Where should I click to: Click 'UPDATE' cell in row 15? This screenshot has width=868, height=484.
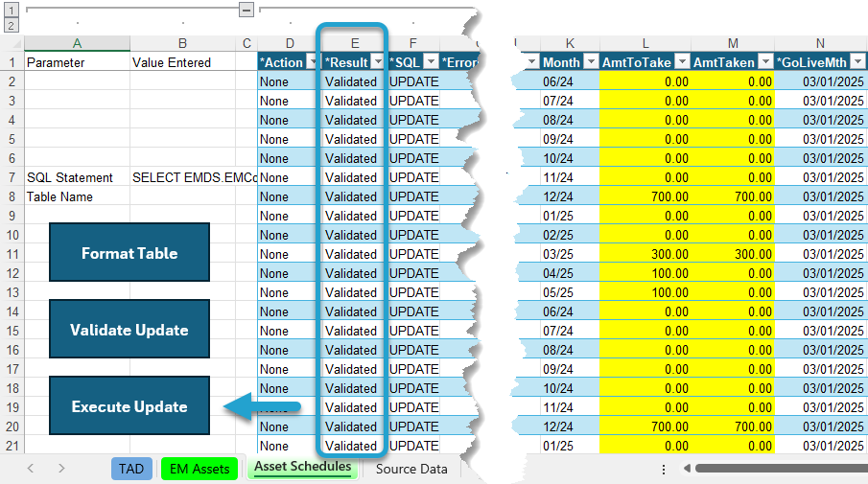pos(414,331)
